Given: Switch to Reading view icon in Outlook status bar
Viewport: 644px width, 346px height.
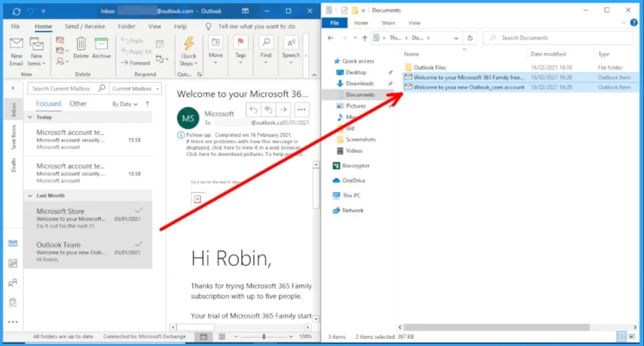Looking at the screenshot, I should [x=222, y=337].
